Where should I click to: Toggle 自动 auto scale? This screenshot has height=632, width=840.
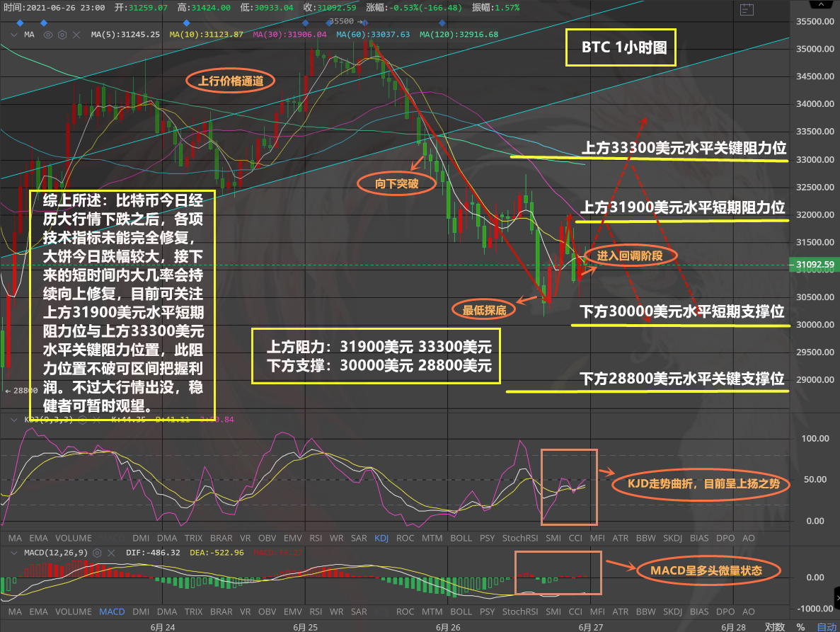(827, 626)
